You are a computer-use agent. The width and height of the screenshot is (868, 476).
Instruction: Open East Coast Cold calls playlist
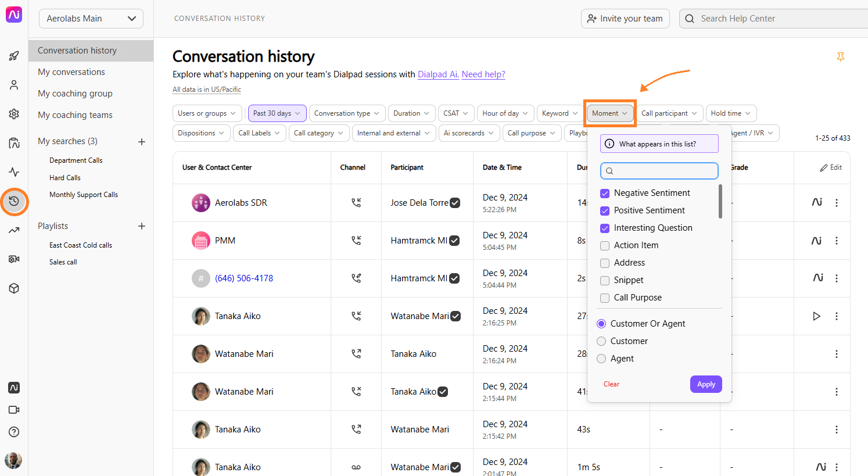click(81, 245)
